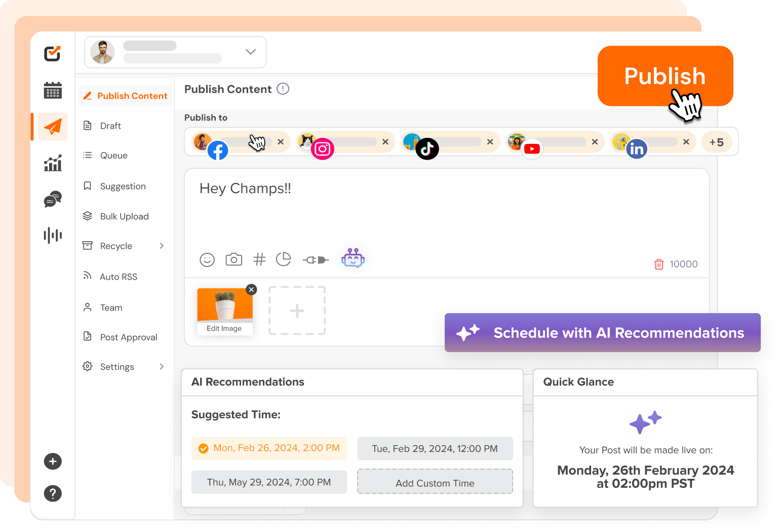Open the account selector dropdown at top

pyautogui.click(x=250, y=52)
